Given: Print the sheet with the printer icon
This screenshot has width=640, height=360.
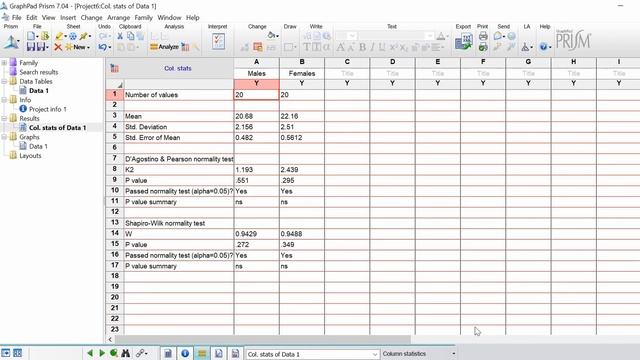Looking at the screenshot, I should tap(483, 36).
